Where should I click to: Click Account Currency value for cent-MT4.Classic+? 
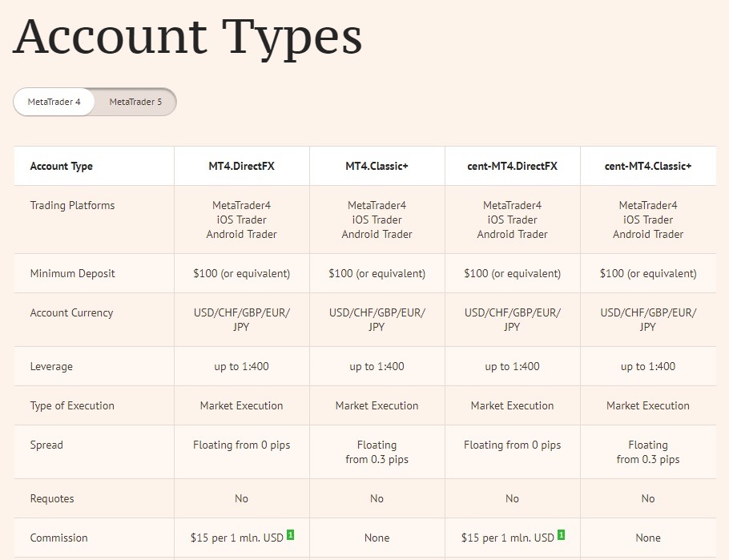[648, 320]
